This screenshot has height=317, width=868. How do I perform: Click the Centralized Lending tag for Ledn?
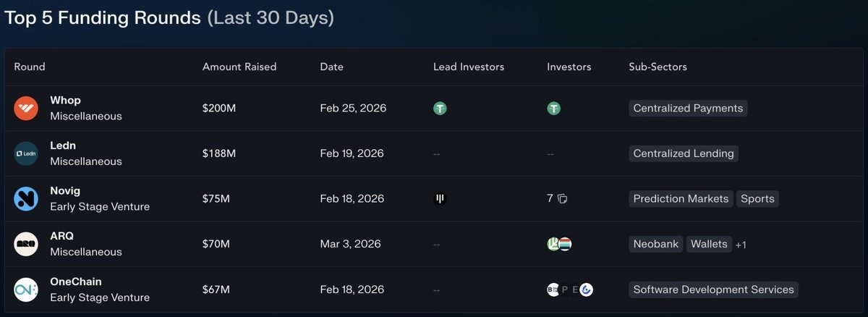pos(684,153)
